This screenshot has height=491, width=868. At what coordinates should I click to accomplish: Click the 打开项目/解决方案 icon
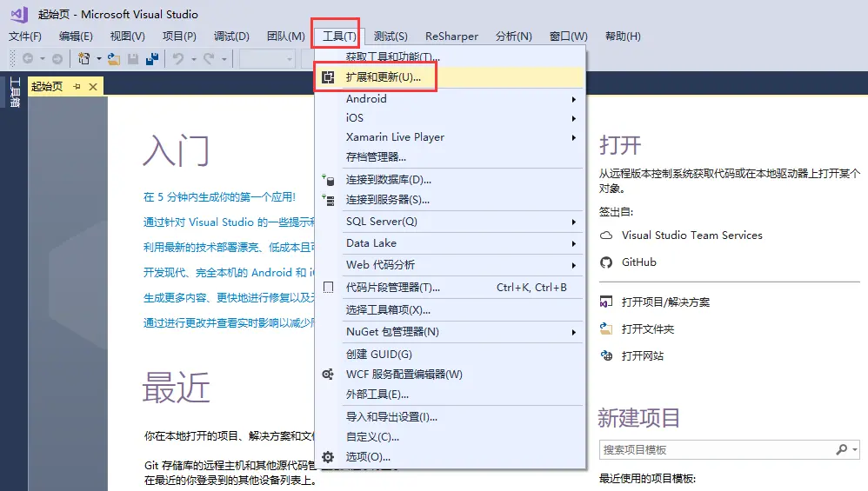[606, 302]
